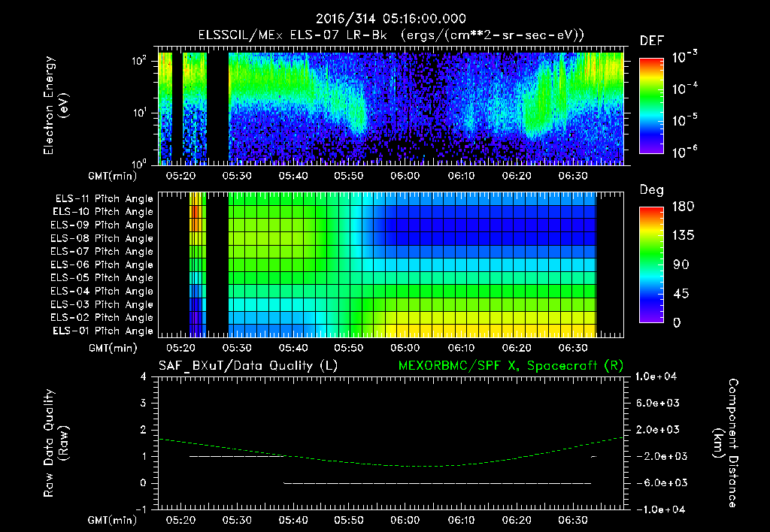
Task: Click 06:20 tick under the data quality plot
Action: pyautogui.click(x=517, y=520)
